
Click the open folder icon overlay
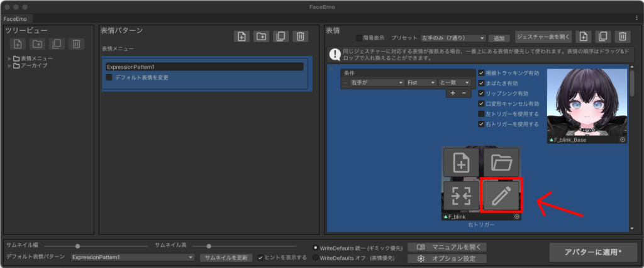[x=501, y=163]
